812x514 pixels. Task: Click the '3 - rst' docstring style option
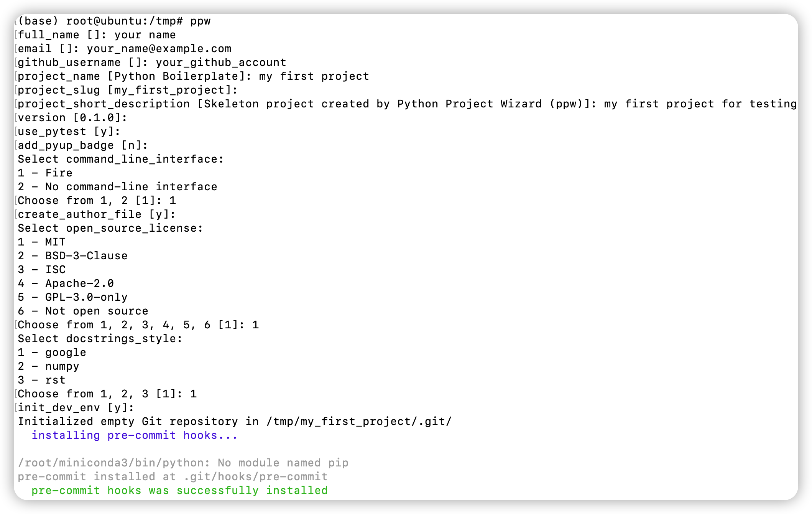tap(41, 380)
